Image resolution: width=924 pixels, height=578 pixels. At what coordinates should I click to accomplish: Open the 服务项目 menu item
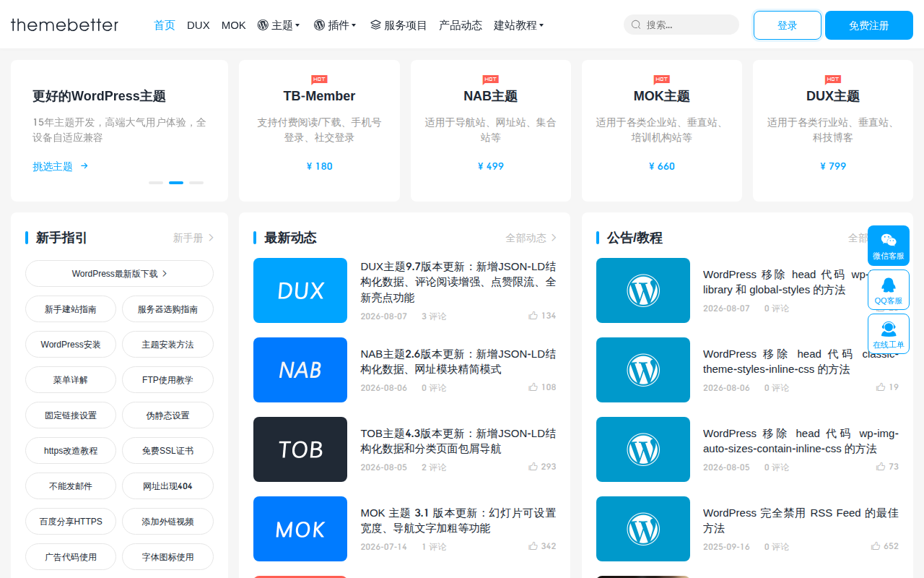[398, 25]
